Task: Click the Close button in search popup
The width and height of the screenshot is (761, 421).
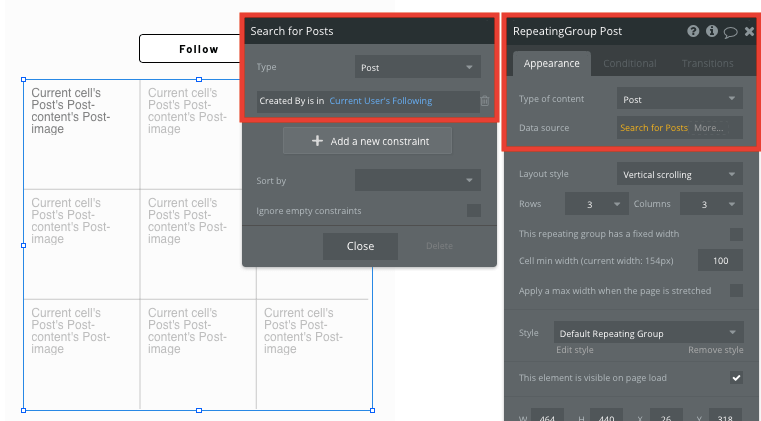Action: point(360,246)
